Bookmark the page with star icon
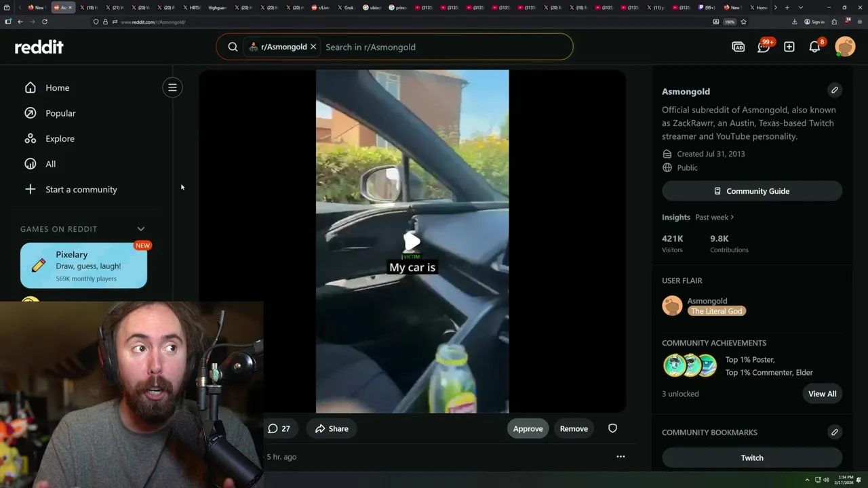Viewport: 868px width, 488px height. (743, 22)
